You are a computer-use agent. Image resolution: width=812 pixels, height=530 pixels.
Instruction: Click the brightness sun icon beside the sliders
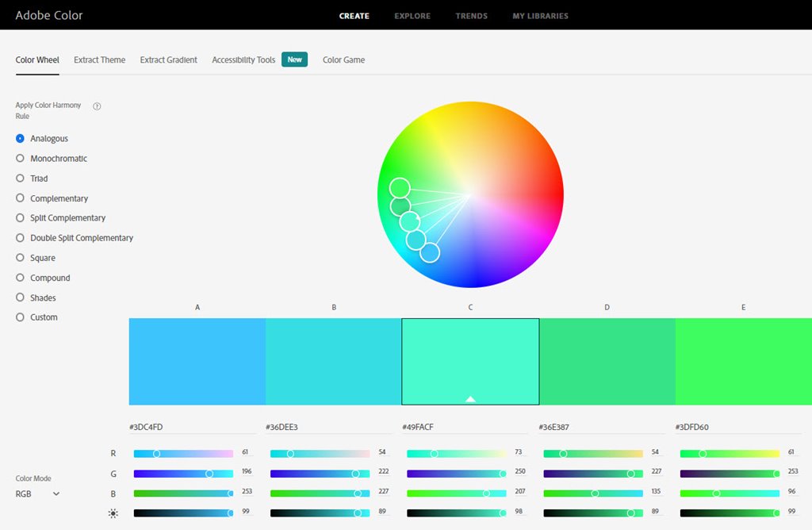tap(113, 513)
